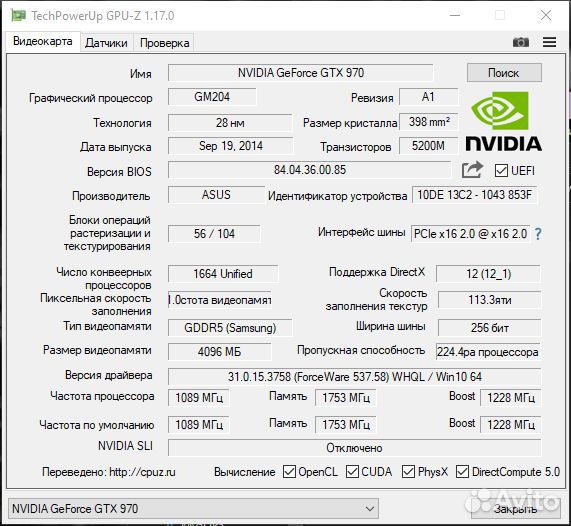This screenshot has width=571, height=526.
Task: Click the 56 / 104 ROPs/TMUs field
Action: pyautogui.click(x=214, y=234)
